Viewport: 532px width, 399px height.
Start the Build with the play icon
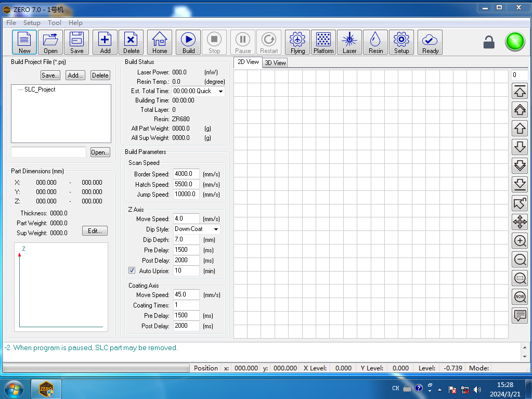(188, 42)
